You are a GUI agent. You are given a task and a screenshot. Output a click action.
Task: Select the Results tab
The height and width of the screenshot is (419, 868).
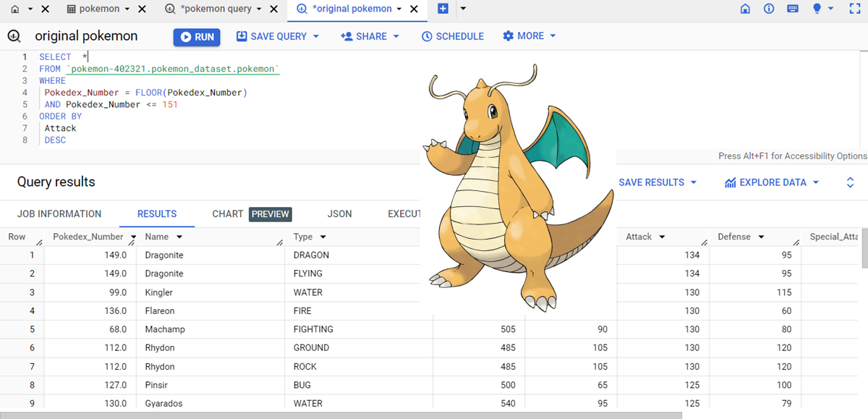[x=157, y=213]
